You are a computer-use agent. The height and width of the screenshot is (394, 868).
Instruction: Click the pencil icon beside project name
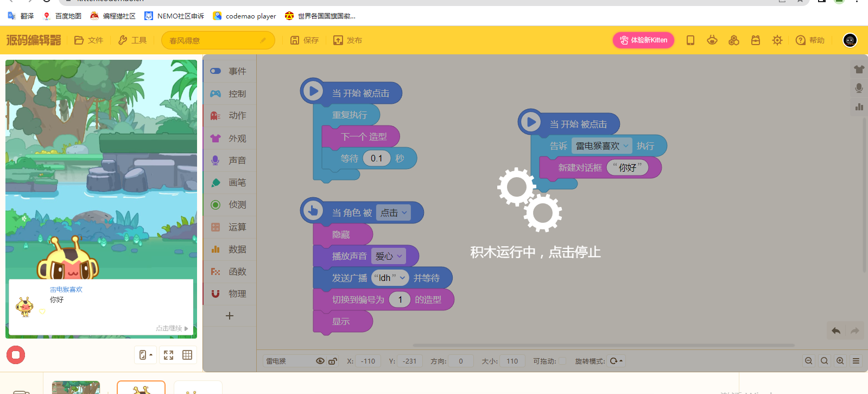pyautogui.click(x=263, y=40)
